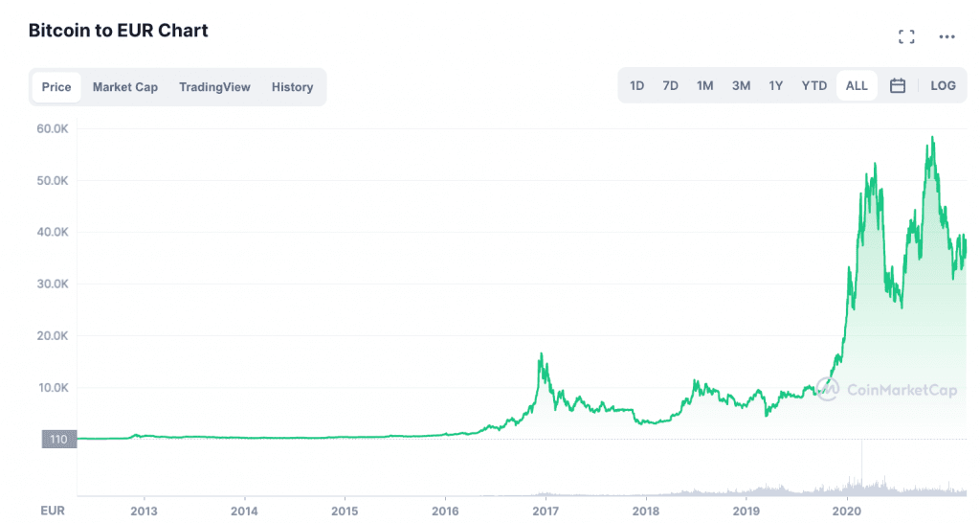Viewport: 980px width, 523px height.
Task: Click the 110 price marker label
Action: coord(58,439)
